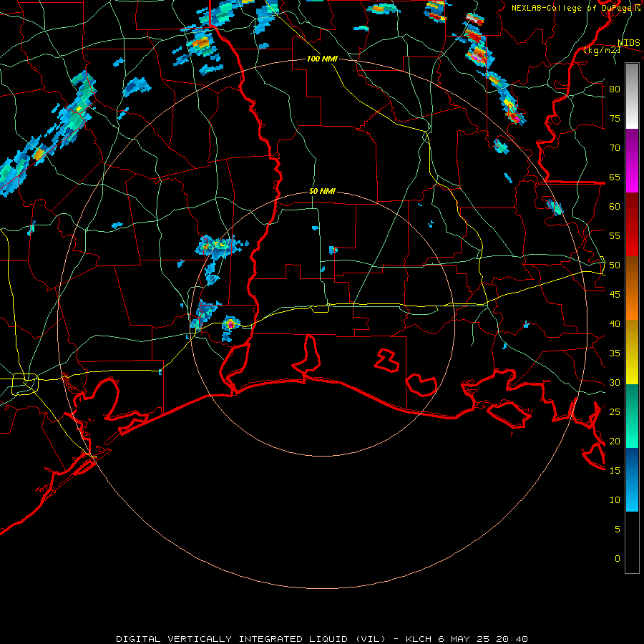The height and width of the screenshot is (644, 644).
Task: Click the scale value "15"
Action: point(615,471)
